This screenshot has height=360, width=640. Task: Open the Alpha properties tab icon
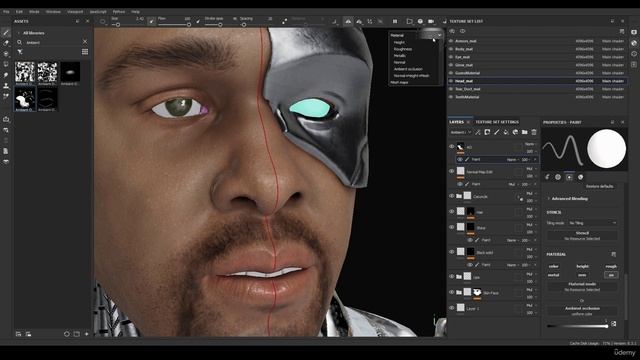558,177
